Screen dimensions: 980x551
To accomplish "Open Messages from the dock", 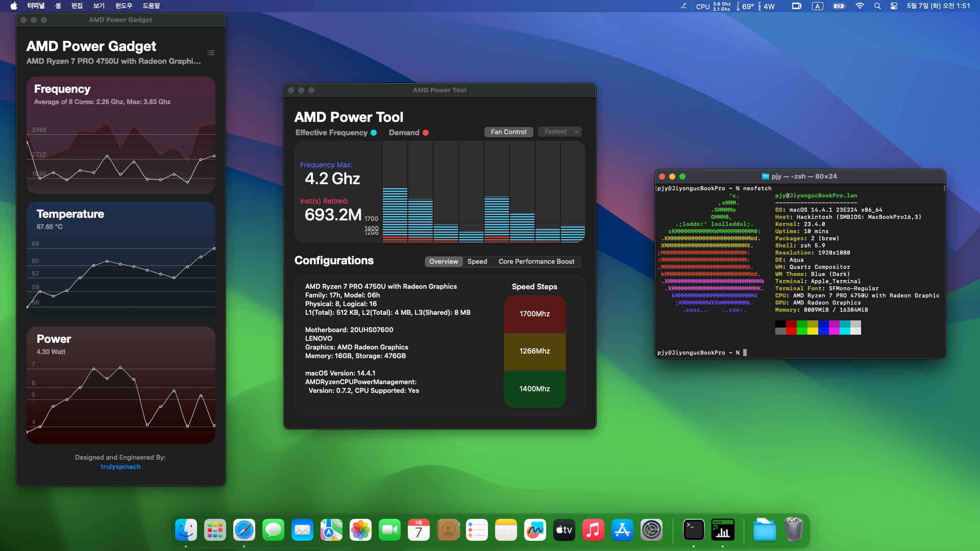I will 273,530.
